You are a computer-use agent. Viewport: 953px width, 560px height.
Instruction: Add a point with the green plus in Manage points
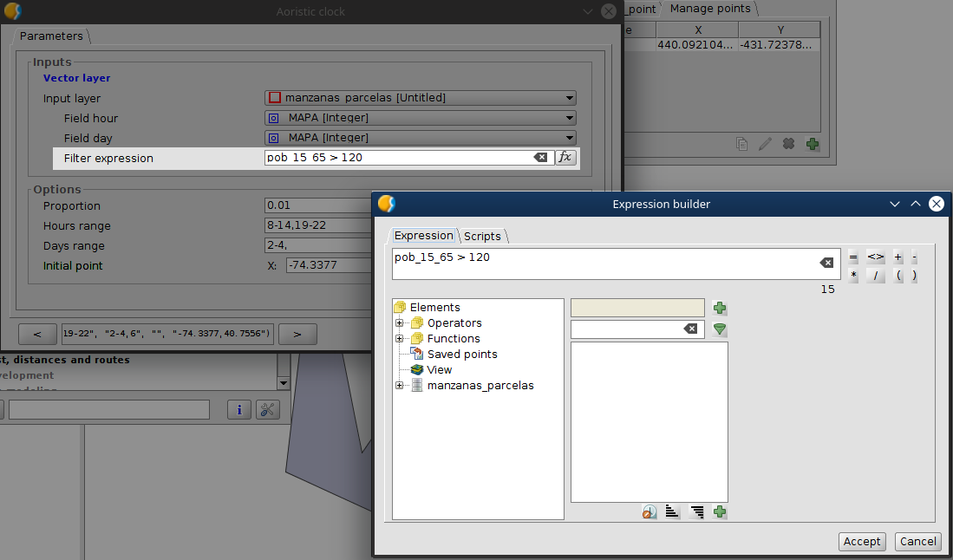812,144
